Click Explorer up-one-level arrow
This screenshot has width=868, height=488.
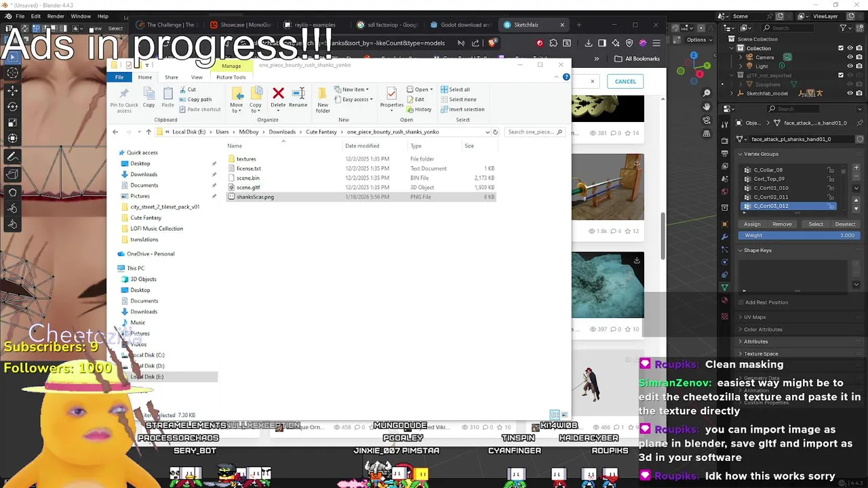click(x=149, y=132)
